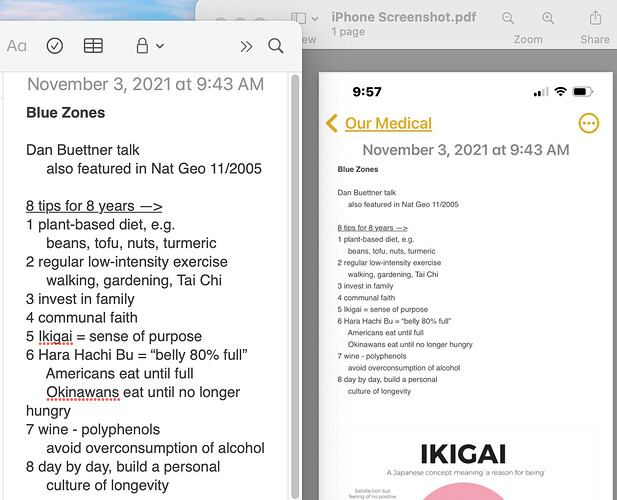Click the Dan Buettner talk line in Notes
Screen dimensions: 617x500
(83, 150)
